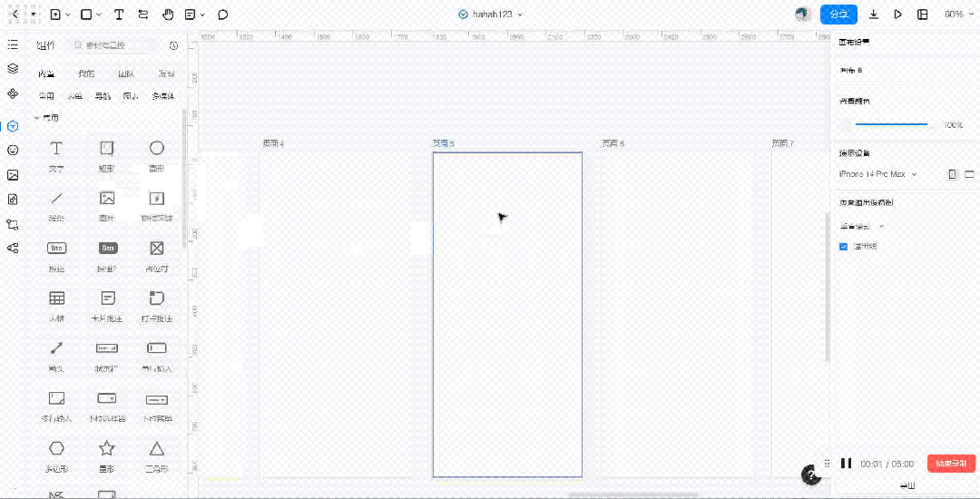Viewport: 980px width, 499px height.
Task: Select the 页面 6 artboard label
Action: point(612,143)
